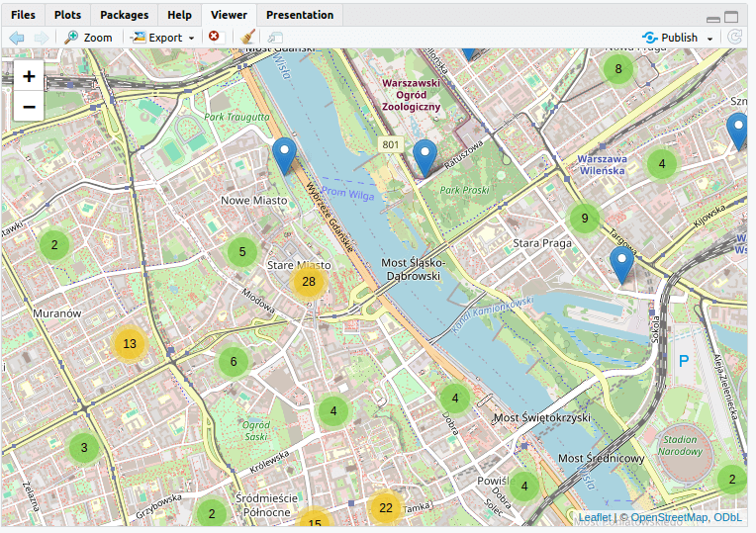Expand the cluster labeled 22 near Tamka

click(386, 508)
